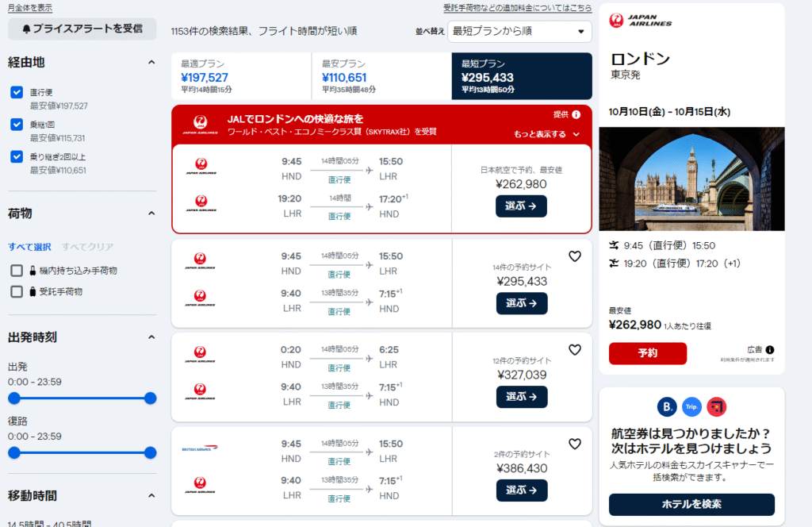Switch to the 最安プラン cheapest tab
The width and height of the screenshot is (812, 527).
pyautogui.click(x=381, y=76)
